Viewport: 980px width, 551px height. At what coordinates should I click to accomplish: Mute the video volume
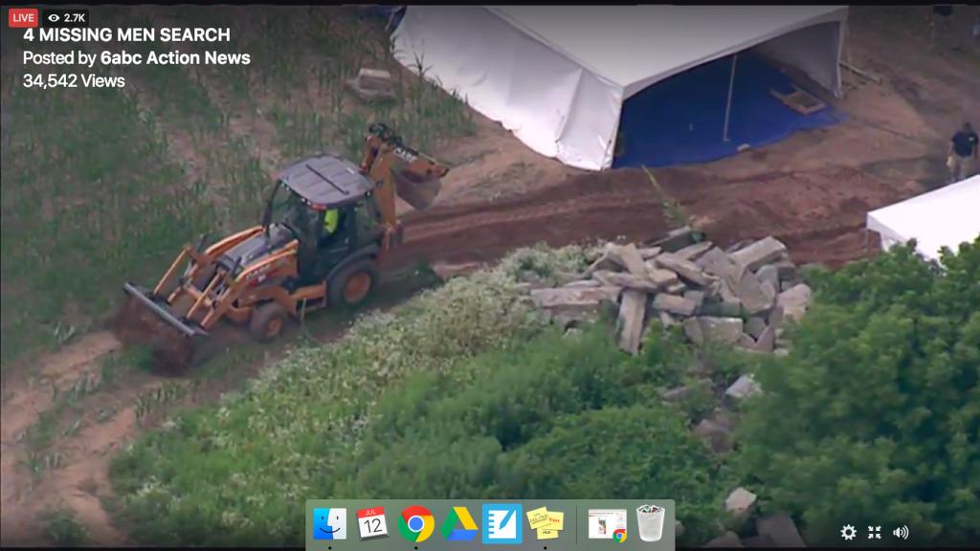pyautogui.click(x=901, y=532)
